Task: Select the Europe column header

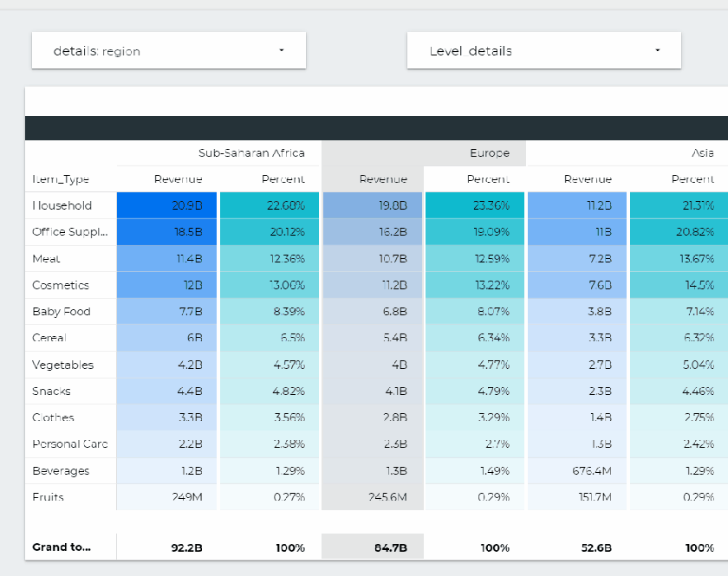Action: [x=490, y=152]
